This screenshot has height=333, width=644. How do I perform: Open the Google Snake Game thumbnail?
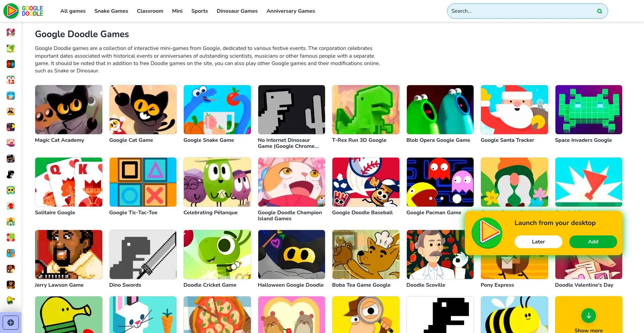point(217,110)
